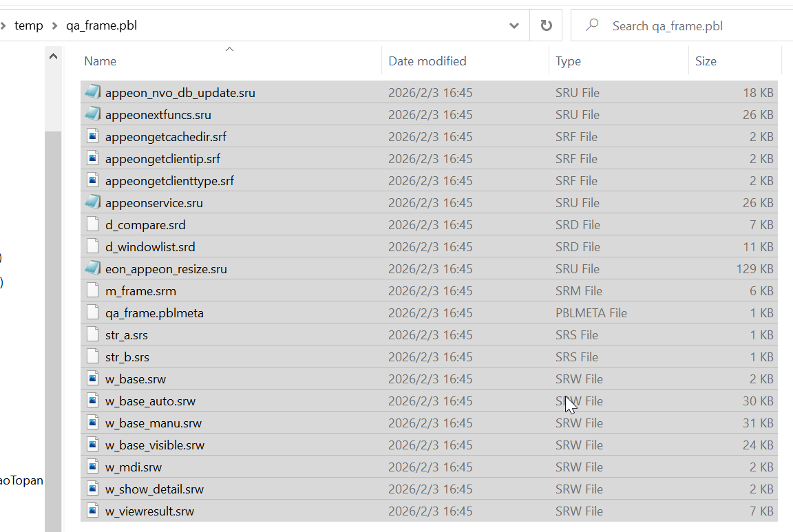Click the d_compare.srd file icon

(92, 224)
